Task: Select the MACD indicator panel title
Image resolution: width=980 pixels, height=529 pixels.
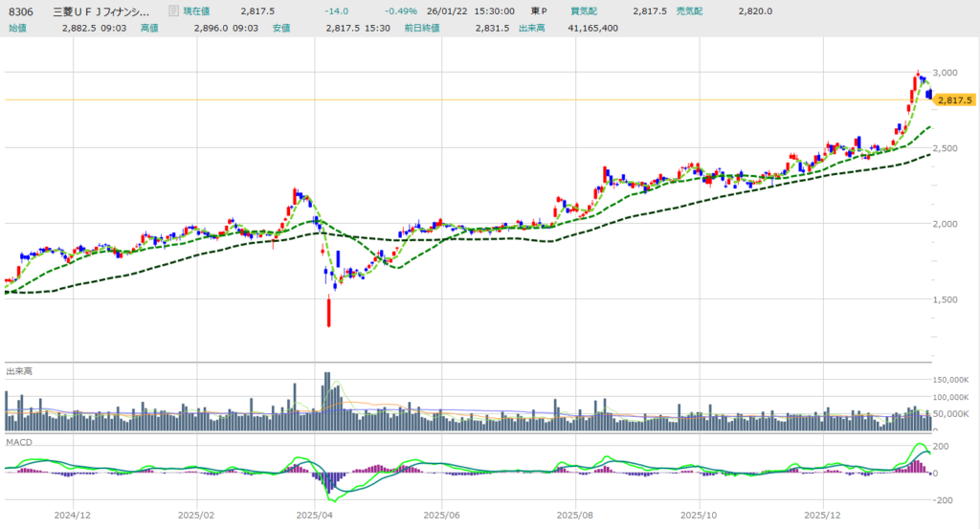Action: pyautogui.click(x=17, y=441)
